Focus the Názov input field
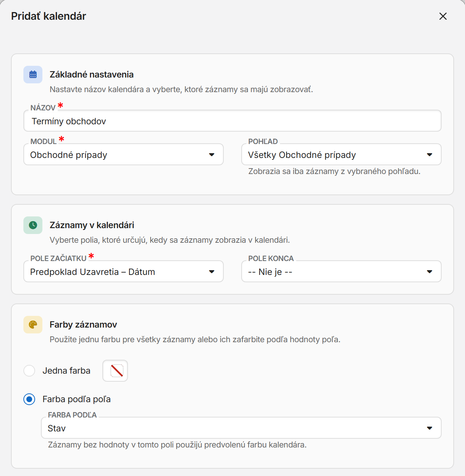The image size is (465, 476). pos(232,121)
